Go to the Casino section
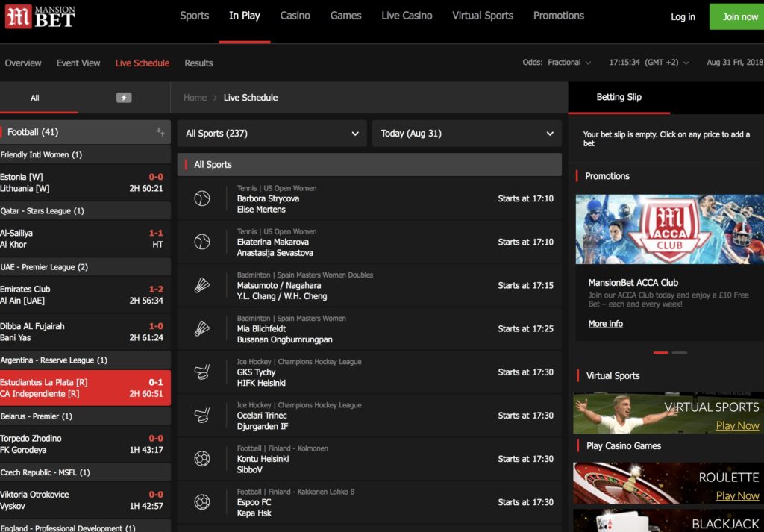The image size is (764, 532). click(295, 16)
